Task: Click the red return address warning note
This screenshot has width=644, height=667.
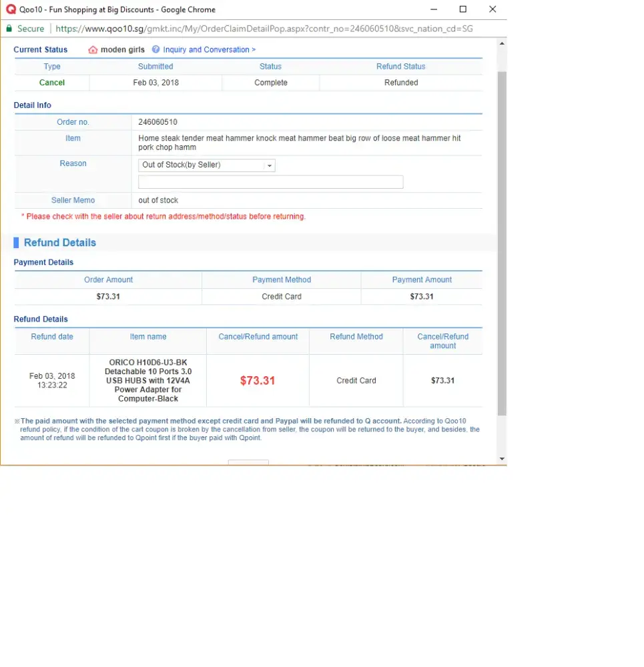Action: pos(164,217)
